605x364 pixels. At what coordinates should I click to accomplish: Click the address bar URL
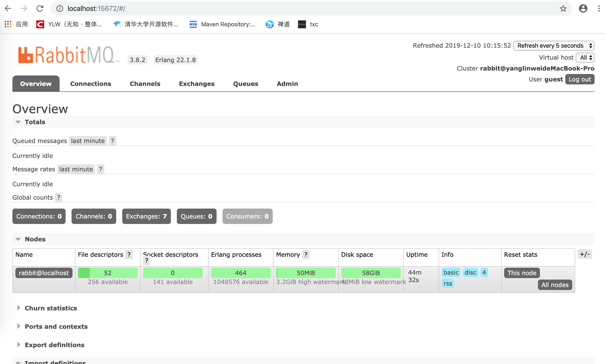96,9
